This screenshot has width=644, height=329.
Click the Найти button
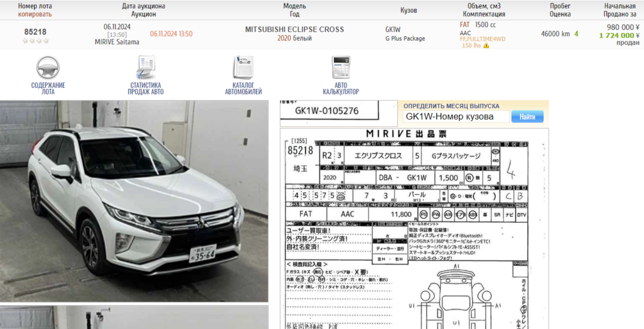(527, 116)
